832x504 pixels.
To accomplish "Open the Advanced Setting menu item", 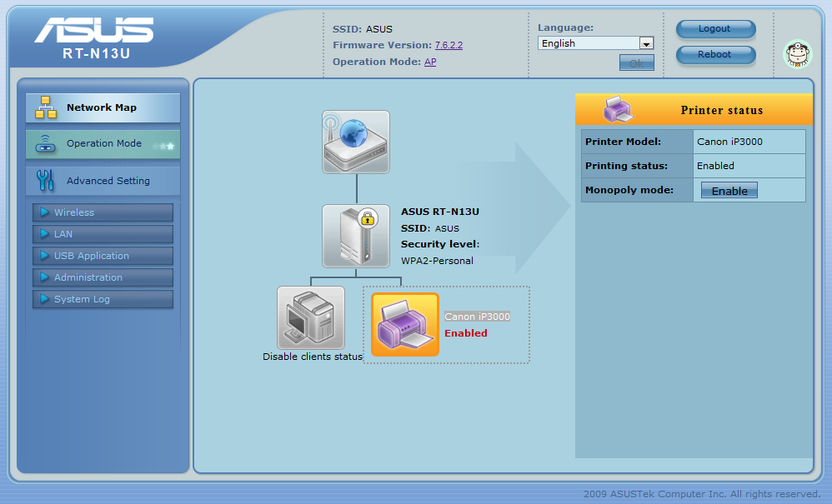I will coord(103,181).
